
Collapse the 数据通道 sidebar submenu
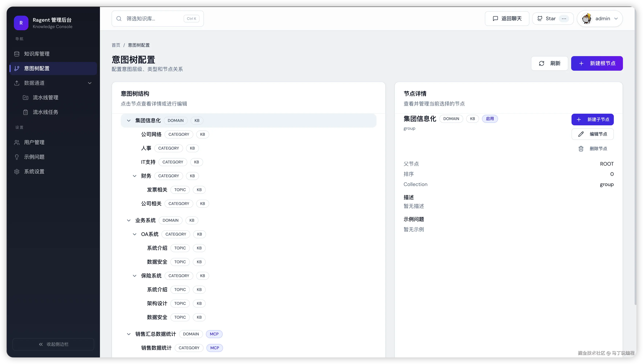point(90,83)
